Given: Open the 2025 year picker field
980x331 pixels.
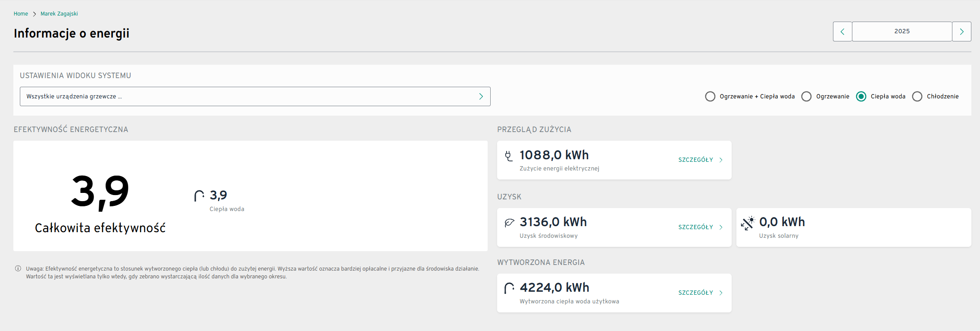Looking at the screenshot, I should click(x=902, y=32).
